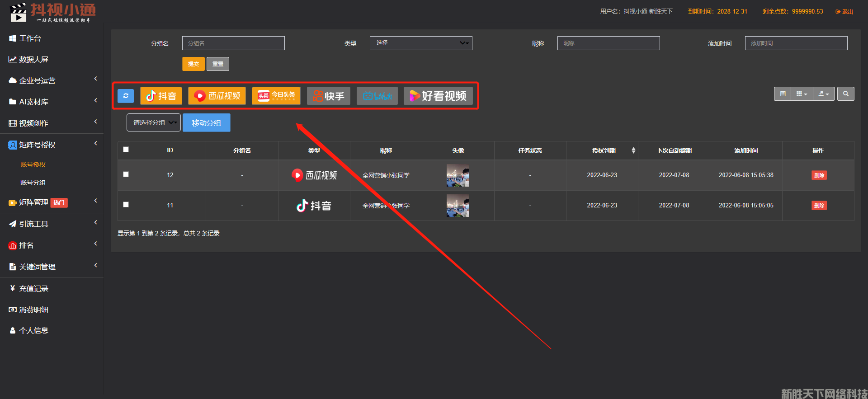Click the 重置 button
Image resolution: width=868 pixels, height=399 pixels.
pos(218,64)
